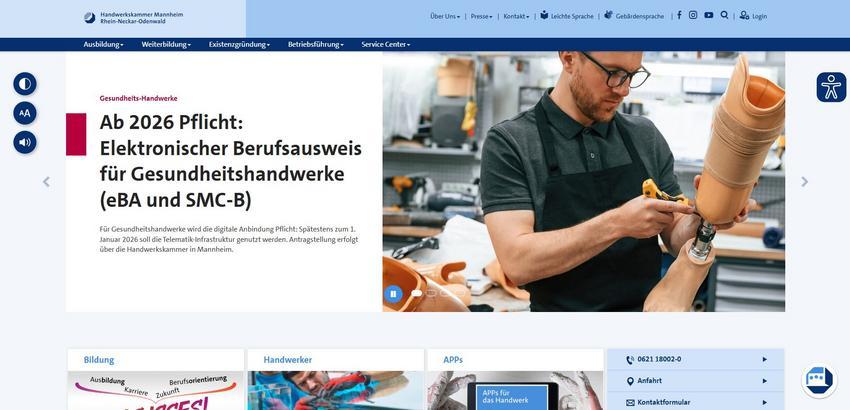The height and width of the screenshot is (410, 850).
Task: Click the search magnifier icon
Action: (724, 15)
